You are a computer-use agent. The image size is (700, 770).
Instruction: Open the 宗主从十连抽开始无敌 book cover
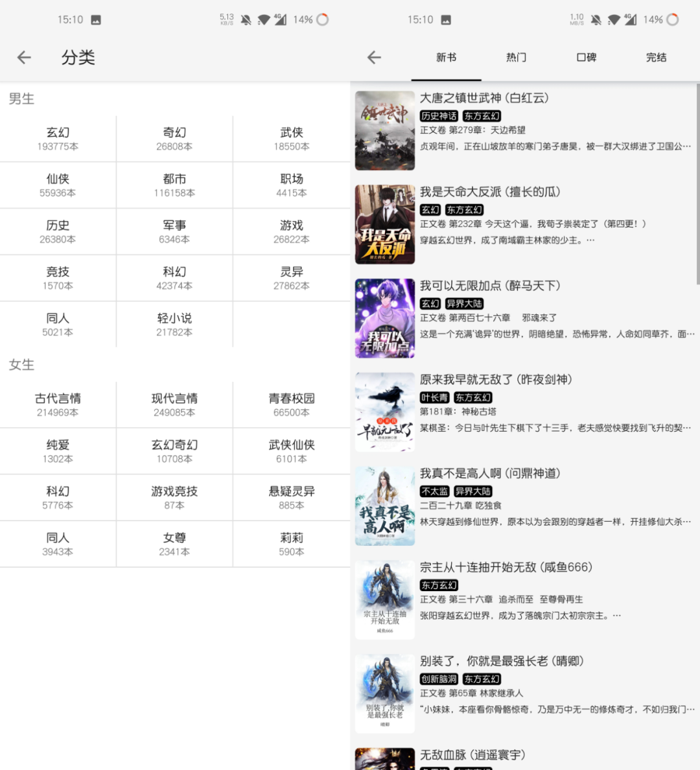tap(385, 600)
